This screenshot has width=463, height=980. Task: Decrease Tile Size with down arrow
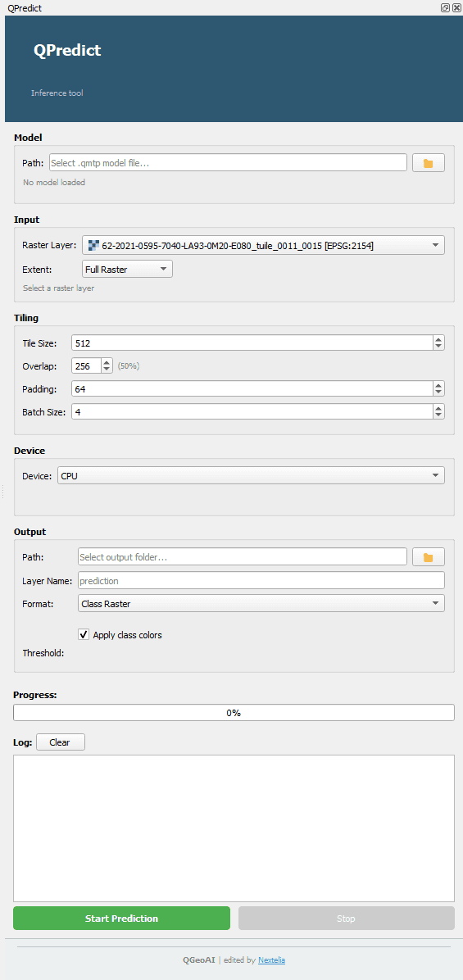pos(438,347)
